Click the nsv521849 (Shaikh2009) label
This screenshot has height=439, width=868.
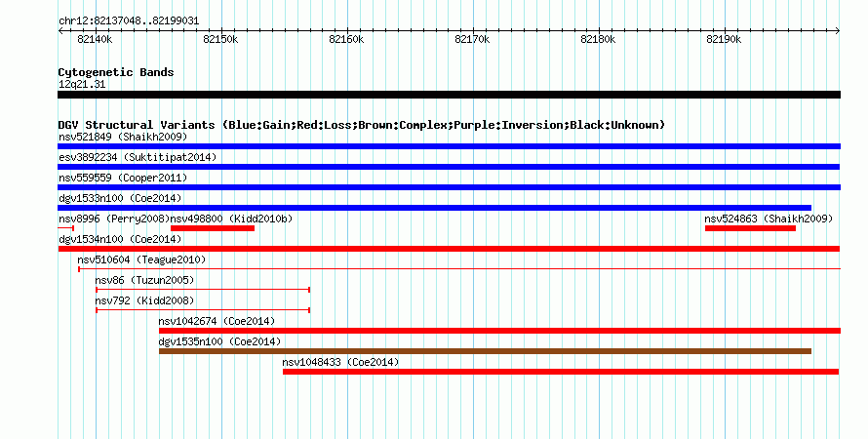123,137
